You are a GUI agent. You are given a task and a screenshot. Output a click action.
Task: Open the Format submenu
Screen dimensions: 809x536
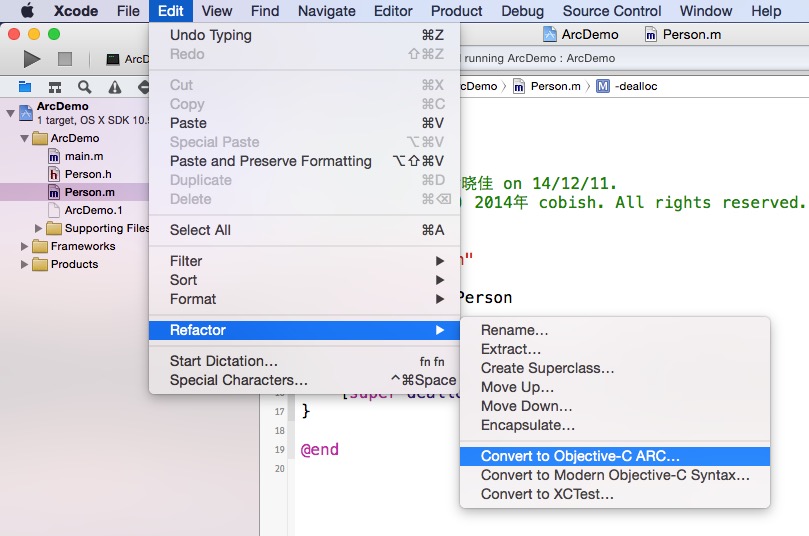(304, 299)
